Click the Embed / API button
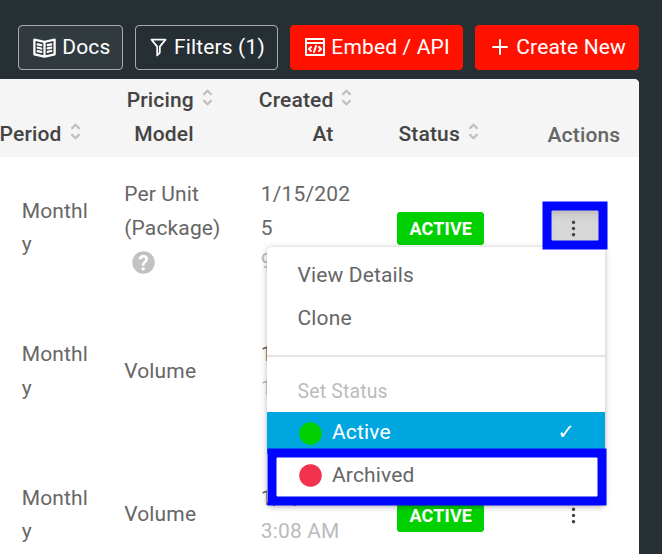This screenshot has height=554, width=662. coord(376,47)
